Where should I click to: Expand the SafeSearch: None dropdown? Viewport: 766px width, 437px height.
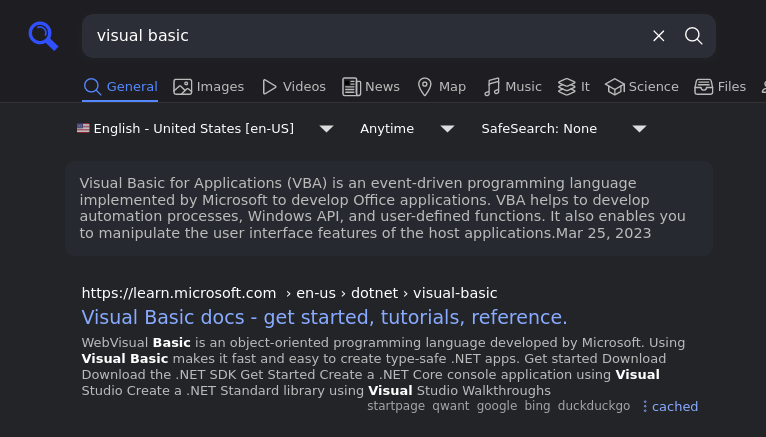(563, 129)
